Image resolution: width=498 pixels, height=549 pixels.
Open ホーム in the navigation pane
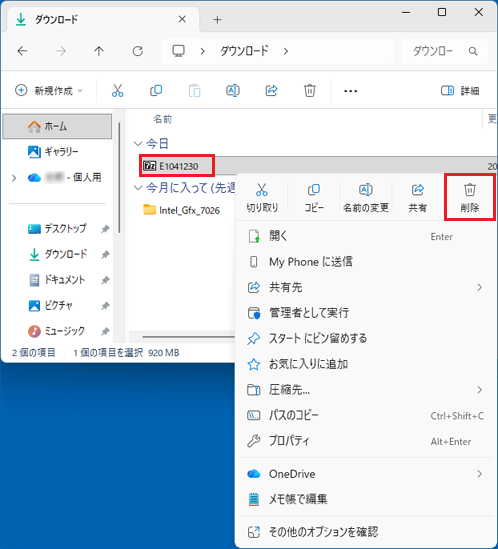pos(57,126)
